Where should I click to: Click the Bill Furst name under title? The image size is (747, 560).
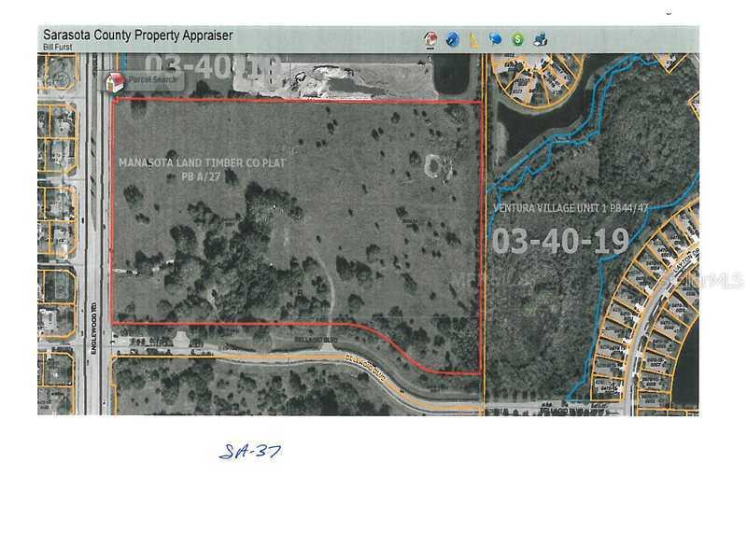(x=58, y=48)
